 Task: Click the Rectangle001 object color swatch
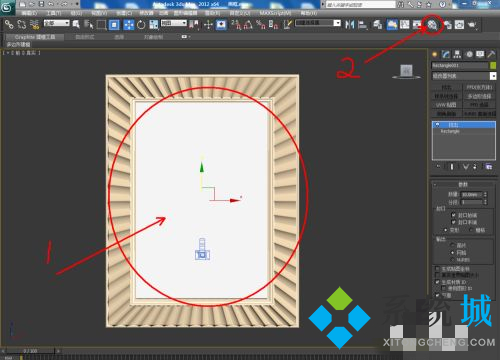[493, 65]
